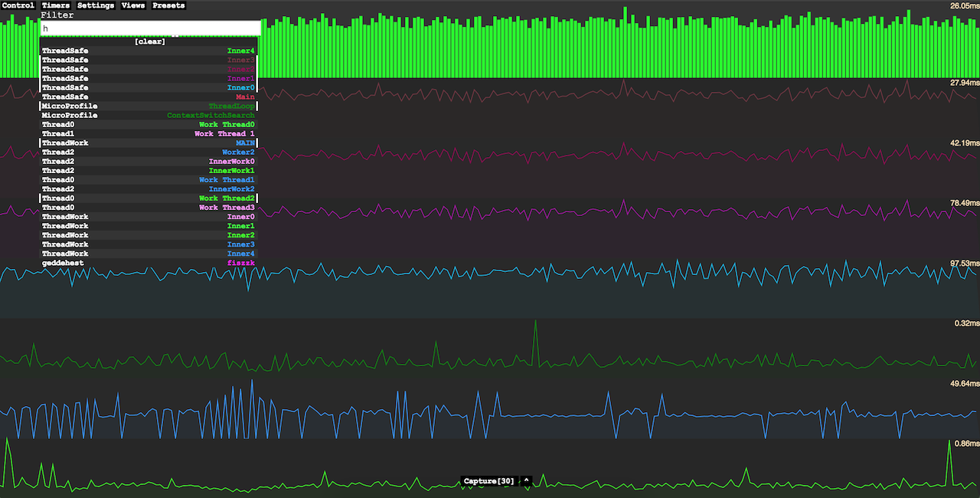Open the Views menu
The image size is (980, 498).
click(x=133, y=5)
